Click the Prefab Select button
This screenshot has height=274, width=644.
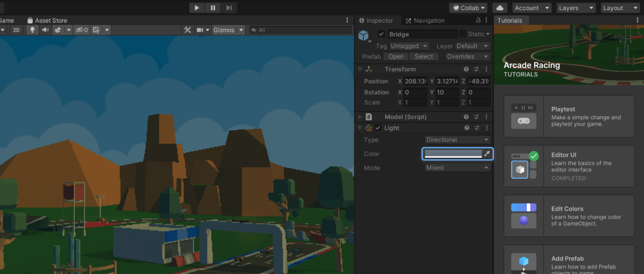coord(424,57)
